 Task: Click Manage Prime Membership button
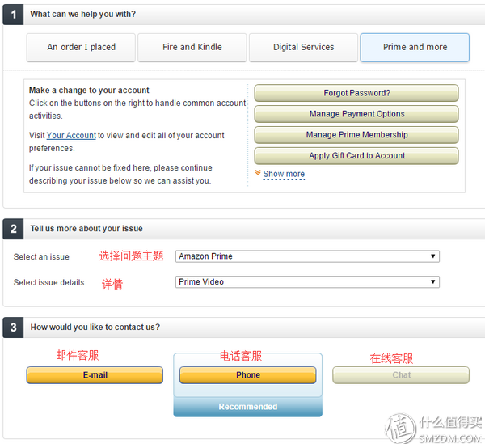pyautogui.click(x=356, y=135)
